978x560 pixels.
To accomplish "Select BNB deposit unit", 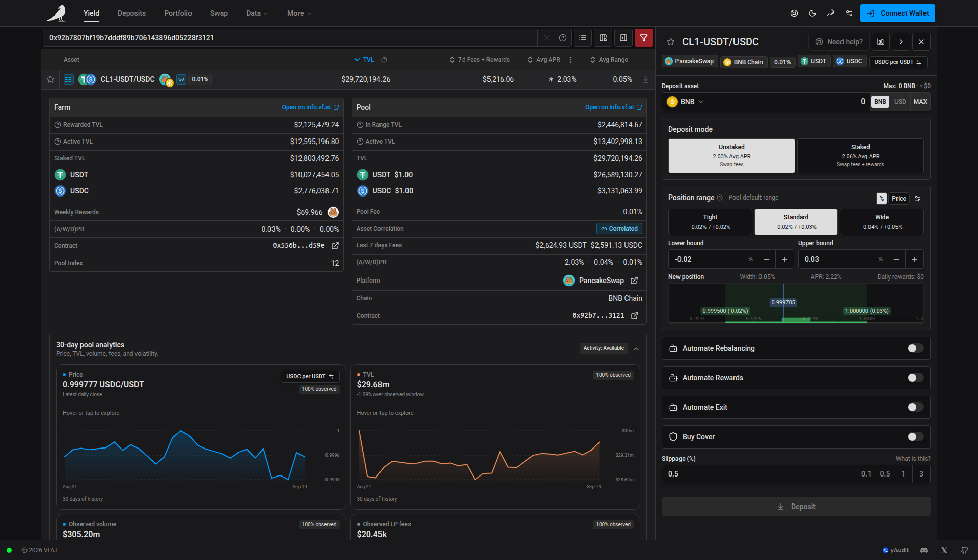I will [x=880, y=102].
